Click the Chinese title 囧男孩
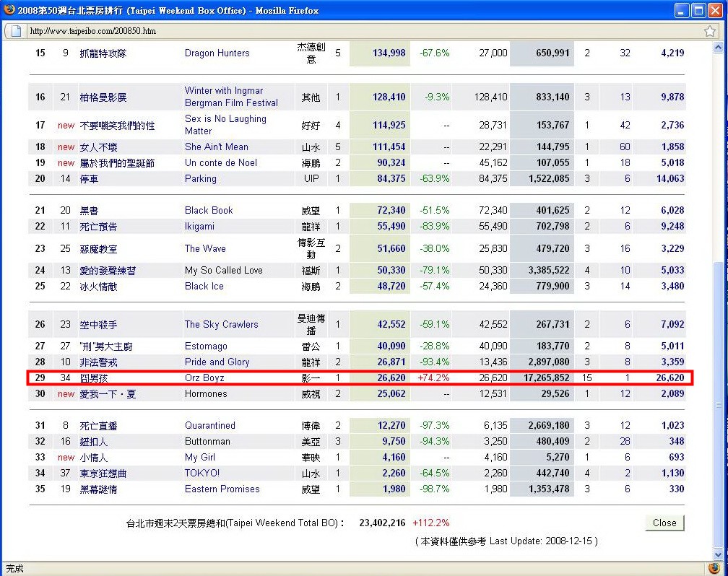 coord(93,378)
